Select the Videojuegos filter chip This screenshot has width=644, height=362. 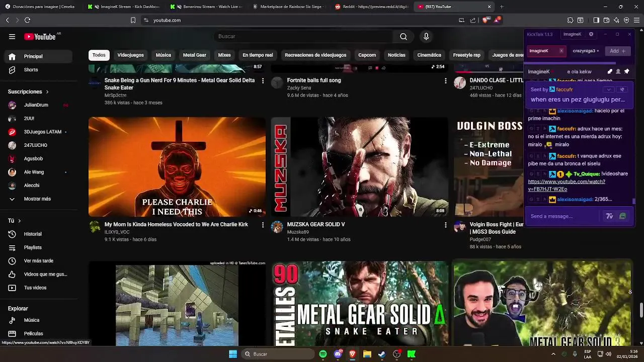click(x=130, y=55)
